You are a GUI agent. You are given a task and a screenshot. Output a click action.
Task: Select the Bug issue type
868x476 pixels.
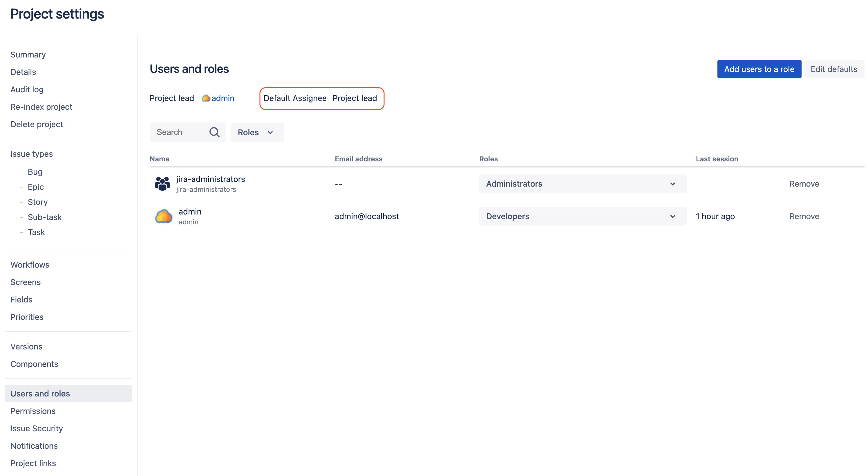pos(35,172)
